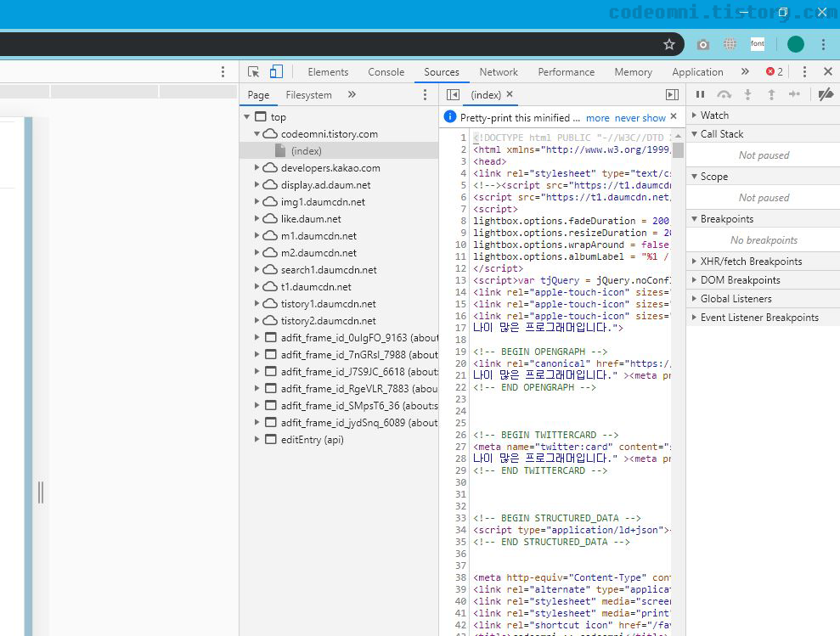
Task: Click line number 17 in gutter
Action: 460,328
